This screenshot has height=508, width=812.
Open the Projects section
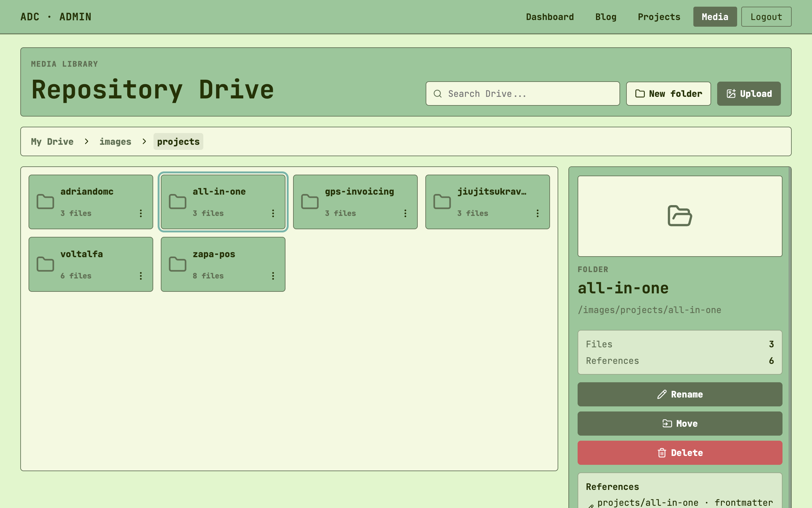click(x=659, y=17)
